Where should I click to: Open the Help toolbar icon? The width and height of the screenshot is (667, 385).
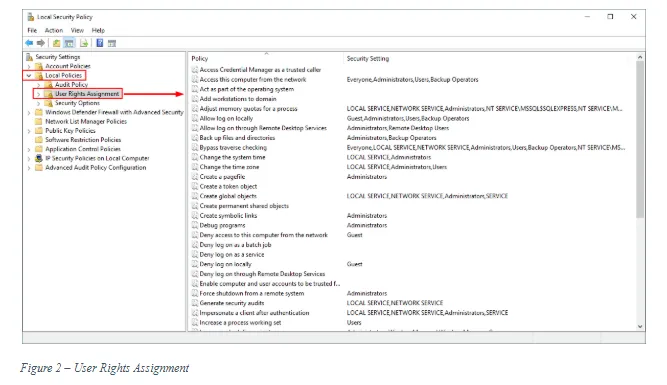[x=100, y=43]
